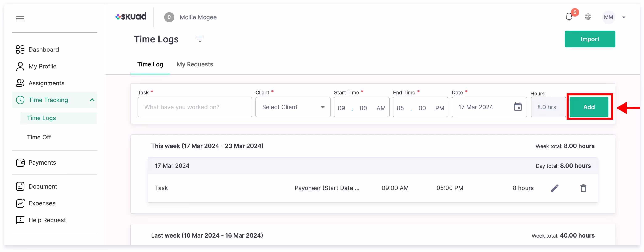The height and width of the screenshot is (252, 644).
Task: Click the Import button
Action: tap(589, 39)
